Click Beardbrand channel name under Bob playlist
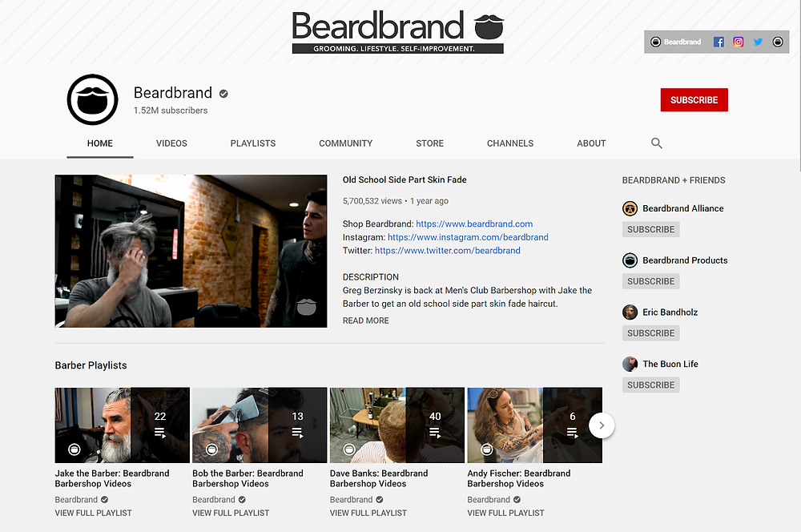 (214, 499)
